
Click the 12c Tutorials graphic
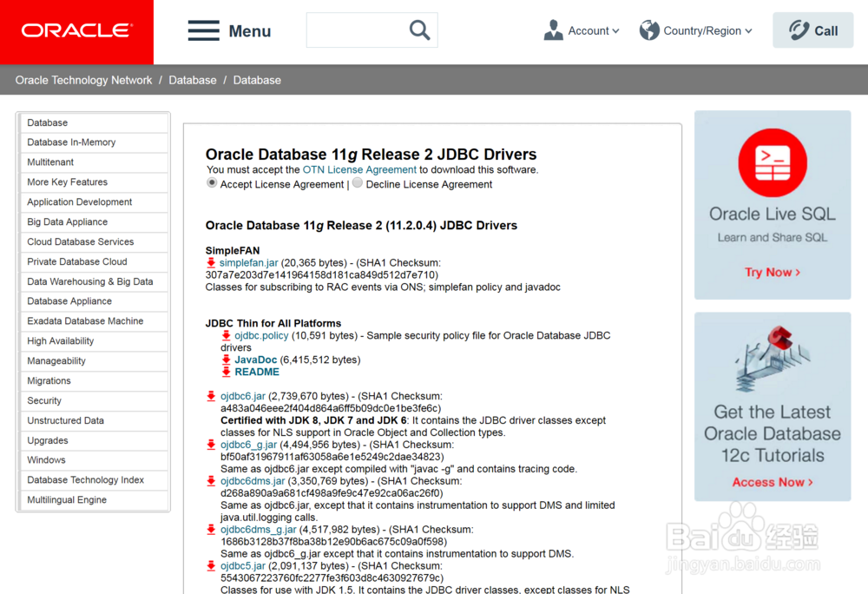pyautogui.click(x=773, y=358)
